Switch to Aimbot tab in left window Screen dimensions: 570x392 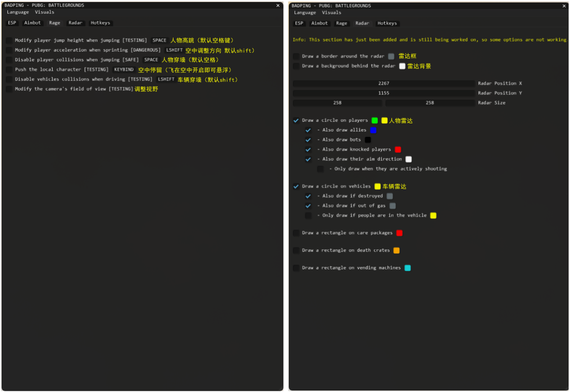[33, 22]
